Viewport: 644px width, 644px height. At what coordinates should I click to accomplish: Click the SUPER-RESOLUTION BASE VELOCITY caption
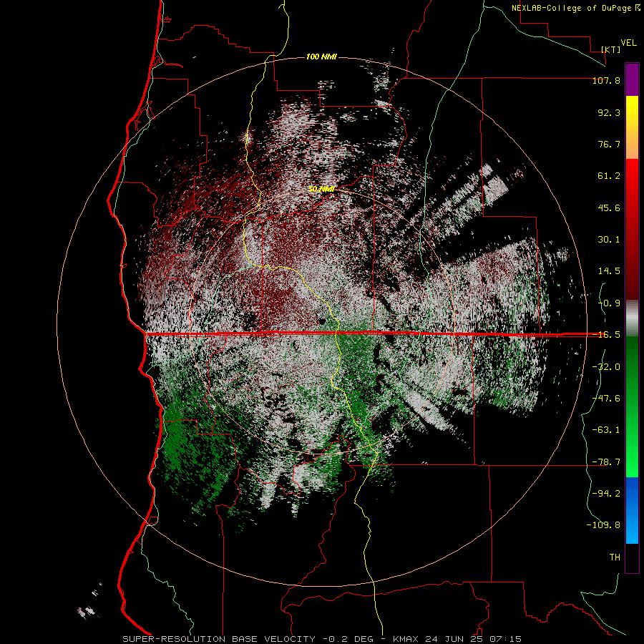[x=219, y=639]
